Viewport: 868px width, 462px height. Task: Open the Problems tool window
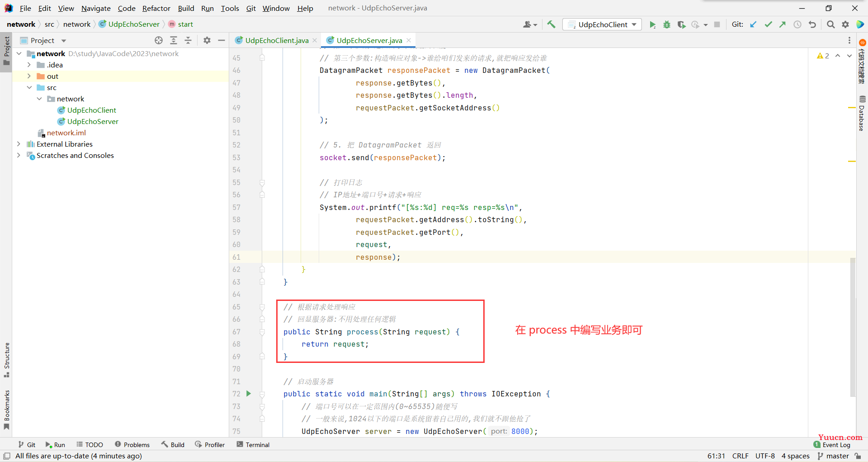[x=132, y=445]
